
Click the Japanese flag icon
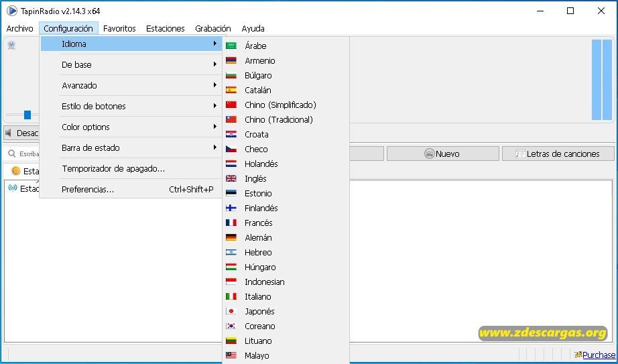[x=231, y=311]
